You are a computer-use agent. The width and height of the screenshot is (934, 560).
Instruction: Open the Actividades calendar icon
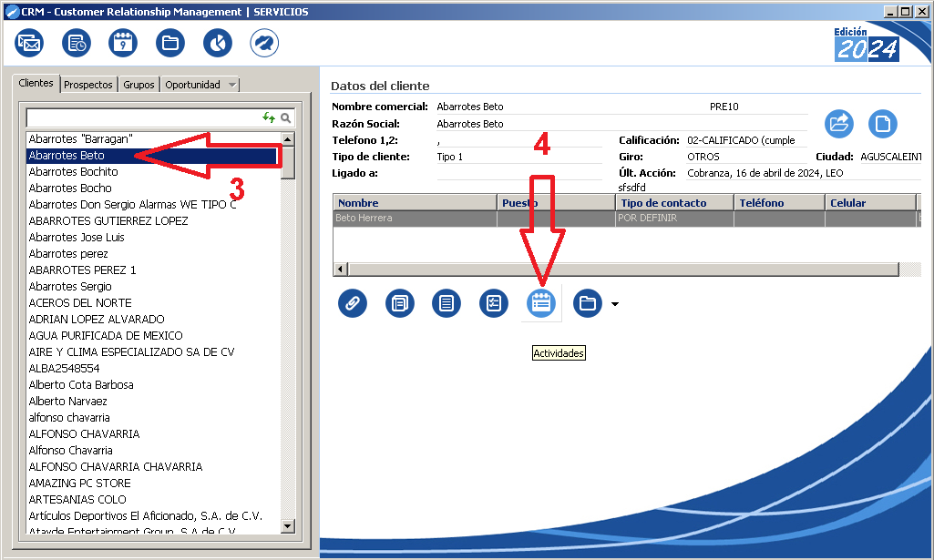541,303
